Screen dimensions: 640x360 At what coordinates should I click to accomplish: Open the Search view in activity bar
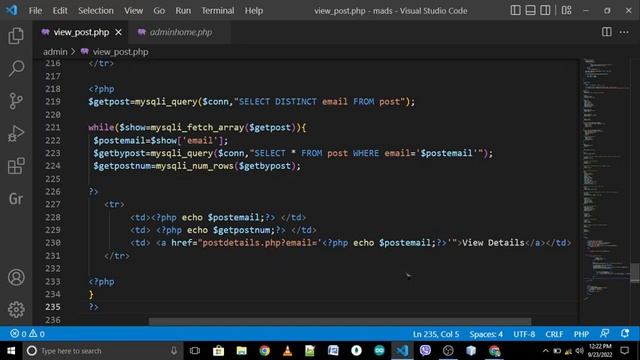tap(16, 68)
